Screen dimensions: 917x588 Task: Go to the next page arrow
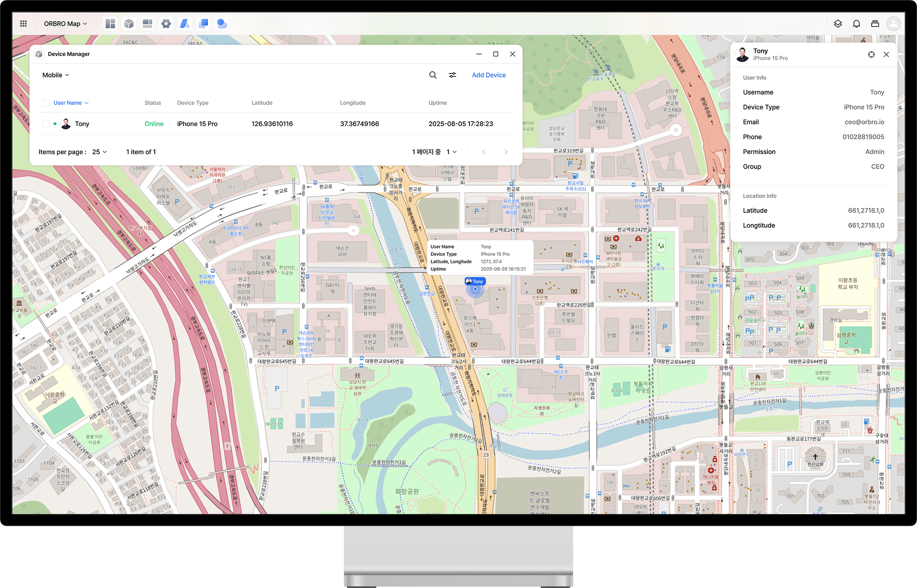point(506,152)
